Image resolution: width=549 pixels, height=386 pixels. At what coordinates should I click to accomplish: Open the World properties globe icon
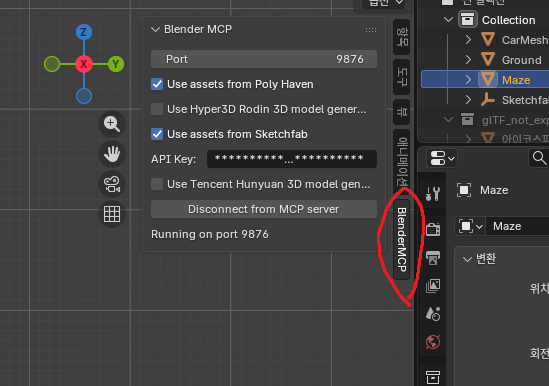click(433, 342)
